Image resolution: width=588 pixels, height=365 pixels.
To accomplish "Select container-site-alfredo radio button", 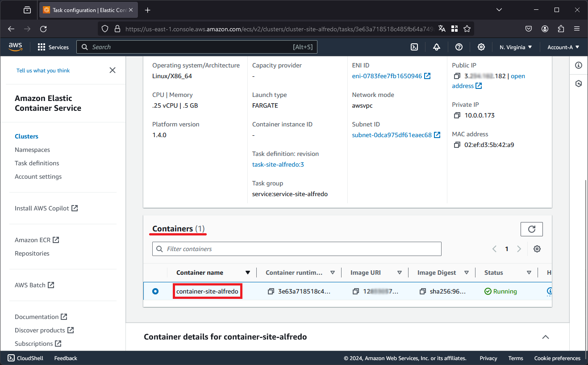I will (x=155, y=291).
